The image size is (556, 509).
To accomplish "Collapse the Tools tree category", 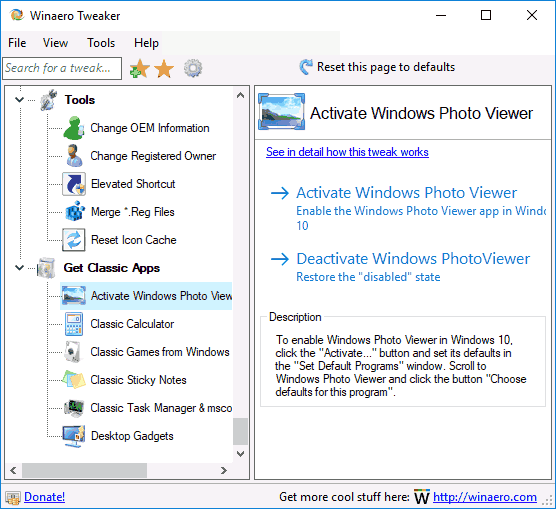I will pos(20,100).
